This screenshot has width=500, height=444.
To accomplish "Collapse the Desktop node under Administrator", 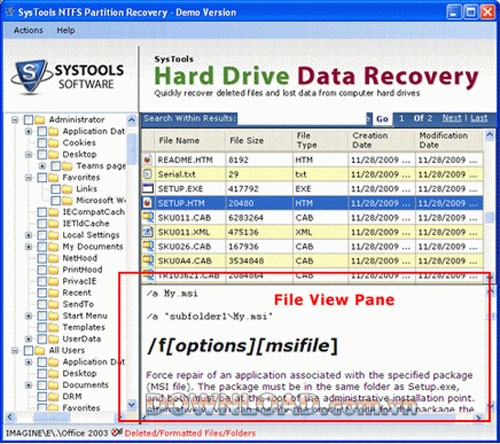I will point(29,154).
